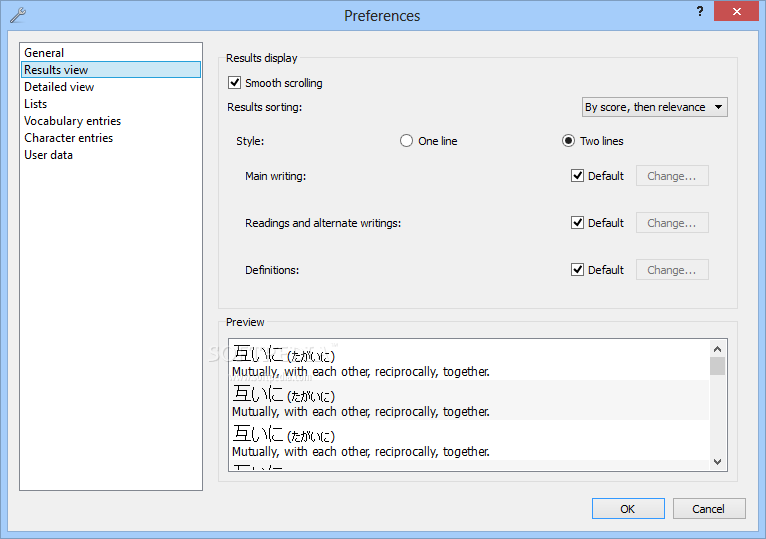
Task: Close the Preferences dialog
Action: point(737,11)
